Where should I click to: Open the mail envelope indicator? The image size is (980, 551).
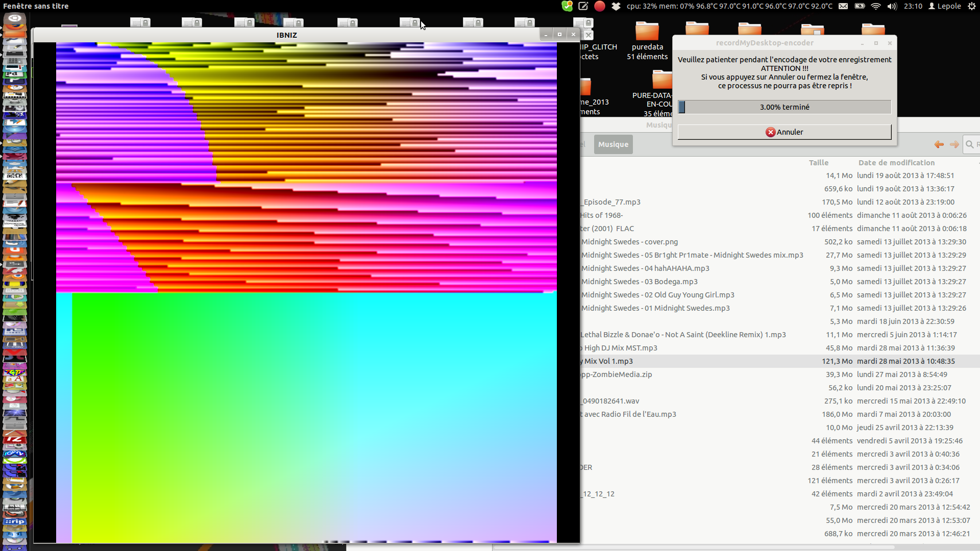[843, 6]
